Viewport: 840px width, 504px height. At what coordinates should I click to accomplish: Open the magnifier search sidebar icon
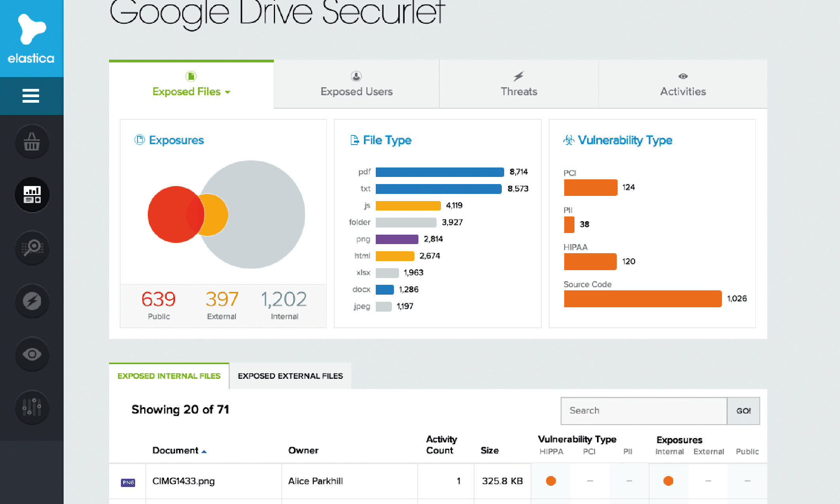click(x=32, y=248)
